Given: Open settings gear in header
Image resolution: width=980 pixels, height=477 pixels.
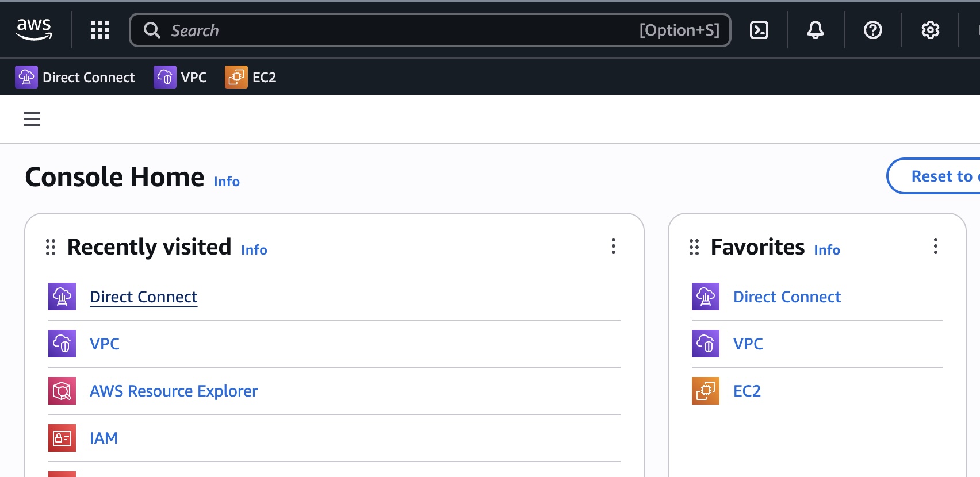Looking at the screenshot, I should click(x=931, y=30).
